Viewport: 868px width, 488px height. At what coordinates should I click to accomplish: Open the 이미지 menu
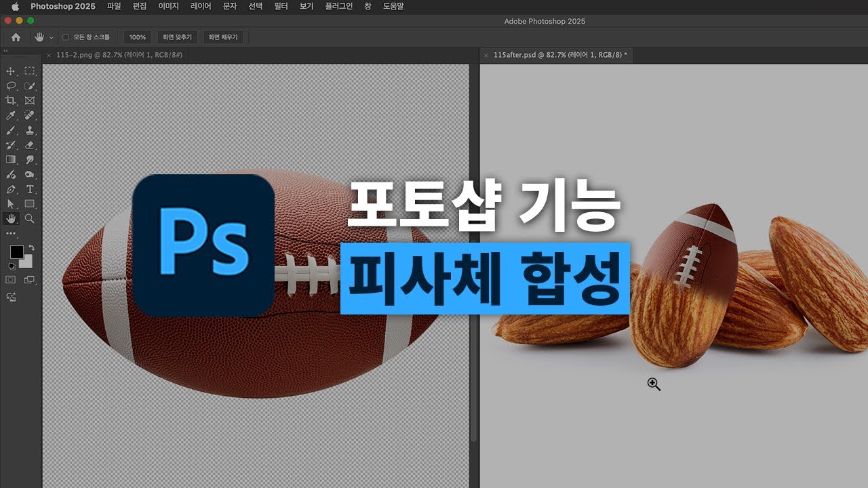point(169,6)
